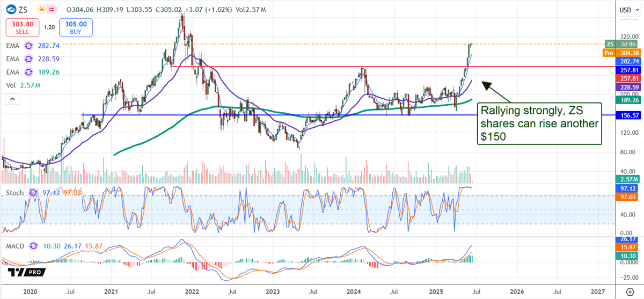This screenshot has width=644, height=299.
Task: Collapse the indicator legend with the chevron
Action: click(x=12, y=99)
